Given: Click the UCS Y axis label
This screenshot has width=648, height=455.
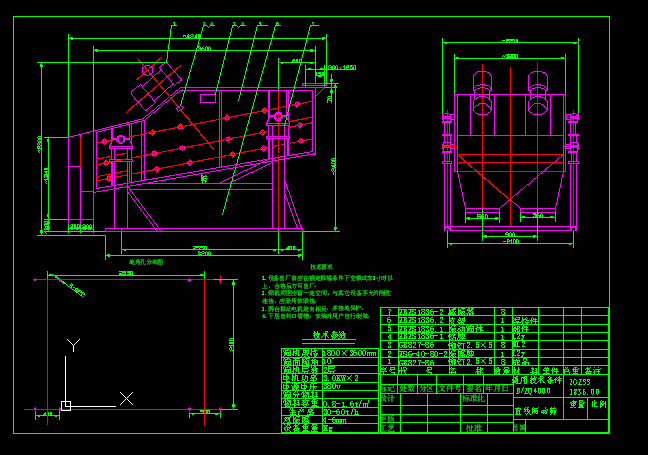Looking at the screenshot, I should 74,345.
